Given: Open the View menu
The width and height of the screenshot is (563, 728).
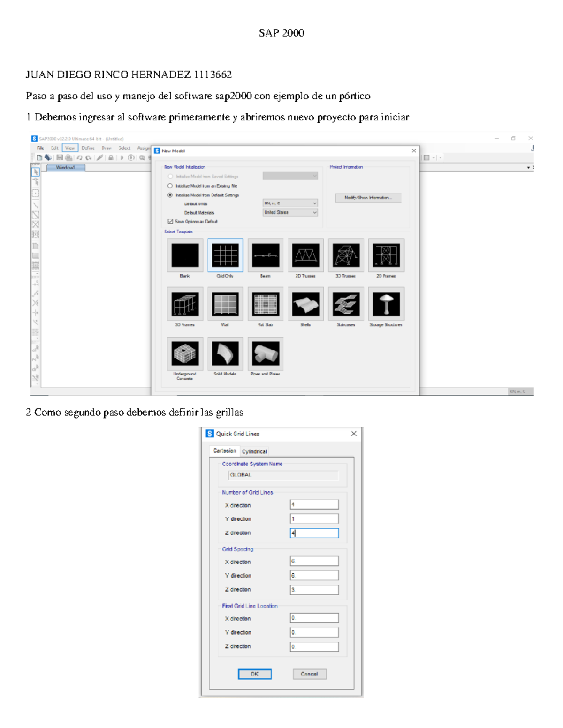Looking at the screenshot, I should point(70,148).
